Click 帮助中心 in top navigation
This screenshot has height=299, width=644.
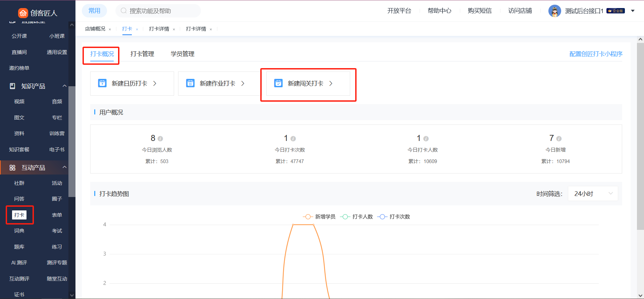(439, 11)
